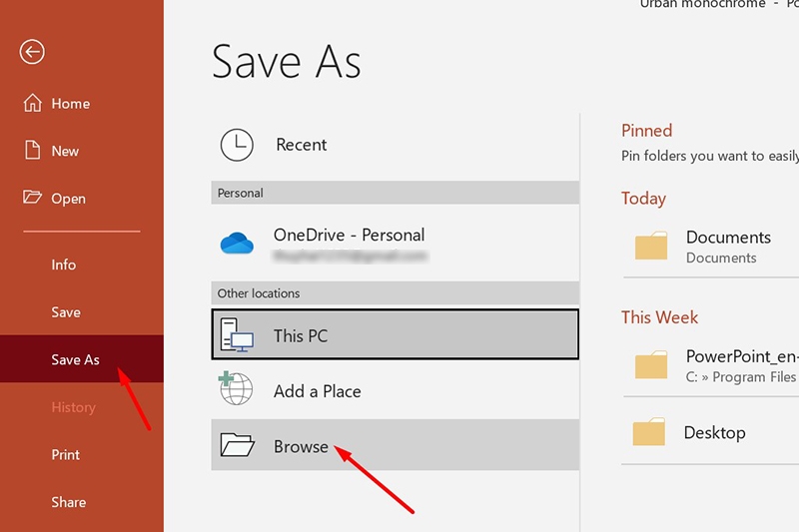Choose the Add a Place option
799x532 pixels.
point(317,391)
